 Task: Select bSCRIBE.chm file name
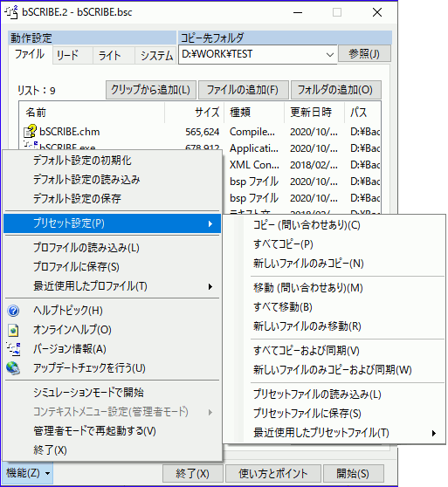tap(70, 132)
